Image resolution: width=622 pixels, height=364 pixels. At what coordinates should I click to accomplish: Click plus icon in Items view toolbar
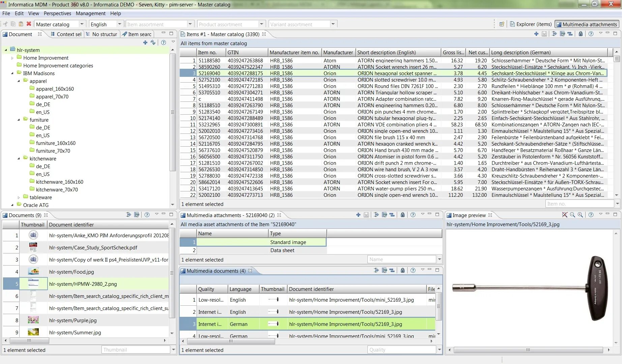536,34
